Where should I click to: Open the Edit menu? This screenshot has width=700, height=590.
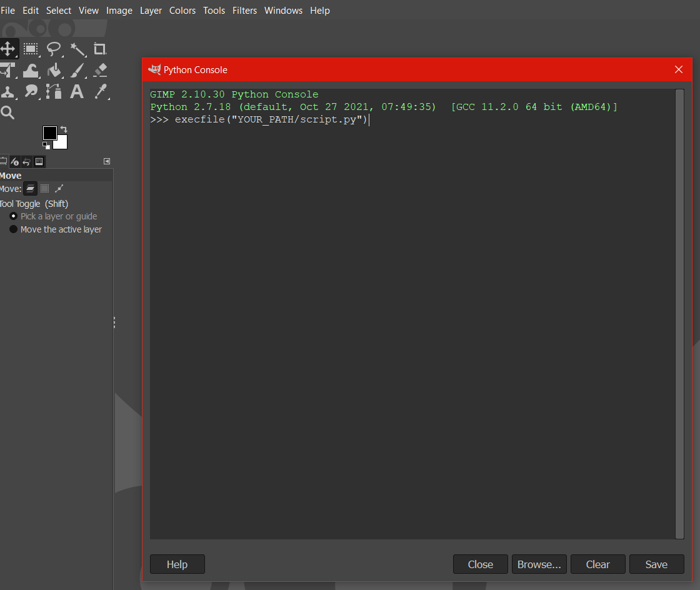[31, 10]
